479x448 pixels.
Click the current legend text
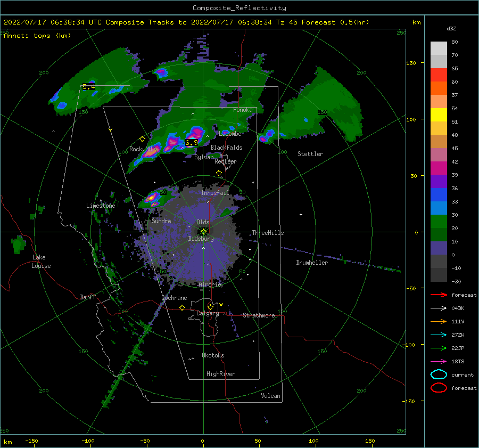pos(463,374)
